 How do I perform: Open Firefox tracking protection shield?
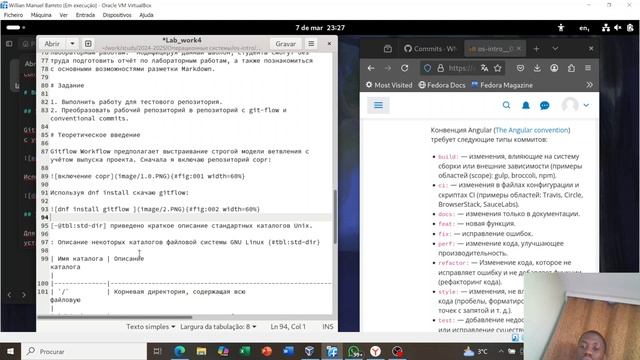(x=427, y=68)
